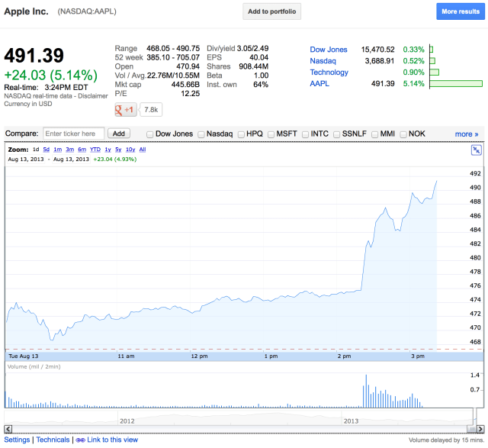Show All time zoom range
488x448 pixels.
tap(143, 150)
